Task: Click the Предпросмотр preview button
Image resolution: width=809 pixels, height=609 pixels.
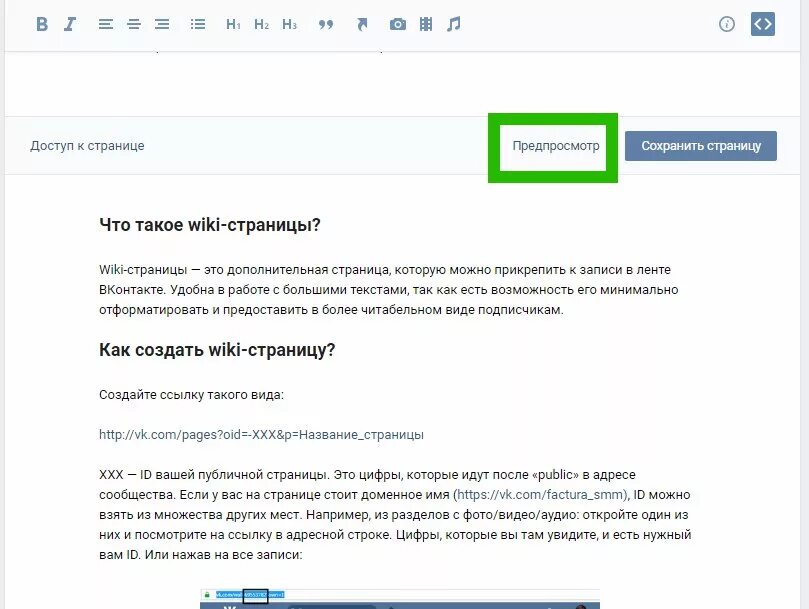Action: pyautogui.click(x=556, y=146)
